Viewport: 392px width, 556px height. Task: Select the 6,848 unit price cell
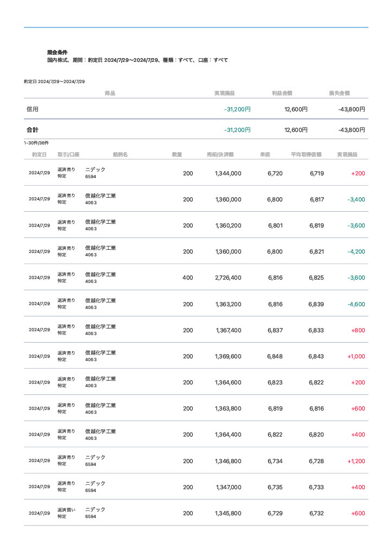(275, 357)
